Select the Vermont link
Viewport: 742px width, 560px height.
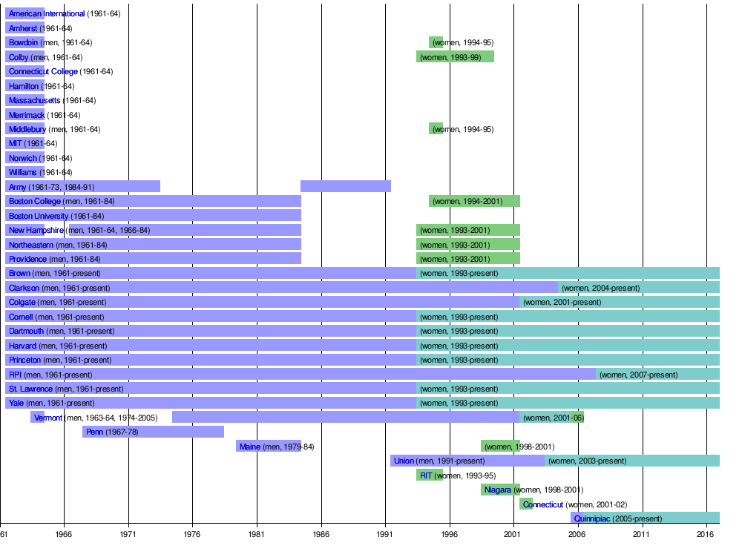(48, 418)
